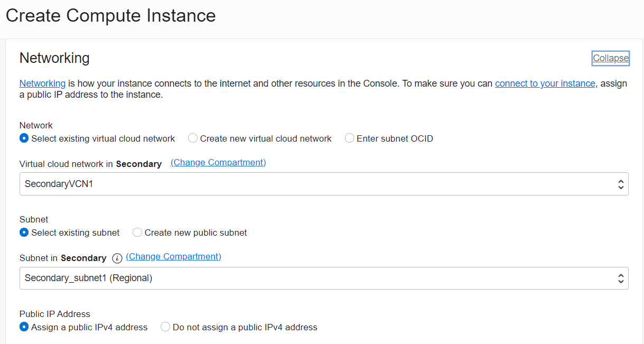Click the Public IP Address label

coord(55,314)
